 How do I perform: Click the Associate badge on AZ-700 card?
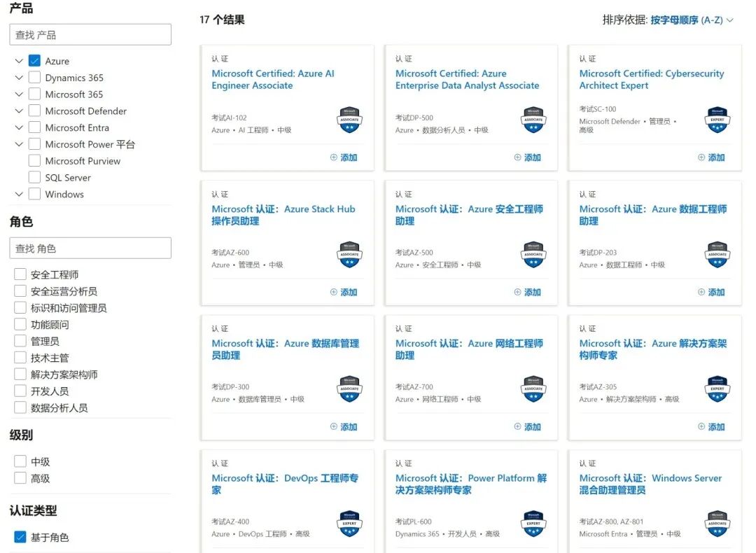533,389
